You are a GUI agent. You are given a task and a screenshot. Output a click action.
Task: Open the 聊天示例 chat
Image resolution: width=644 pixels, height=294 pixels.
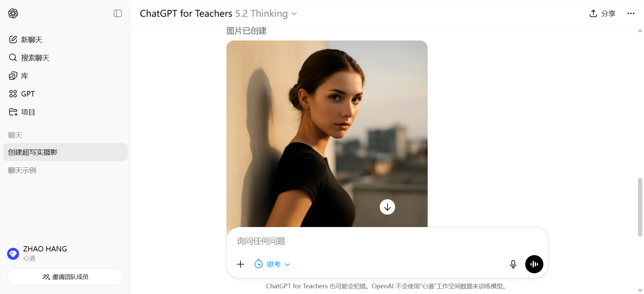pos(65,170)
